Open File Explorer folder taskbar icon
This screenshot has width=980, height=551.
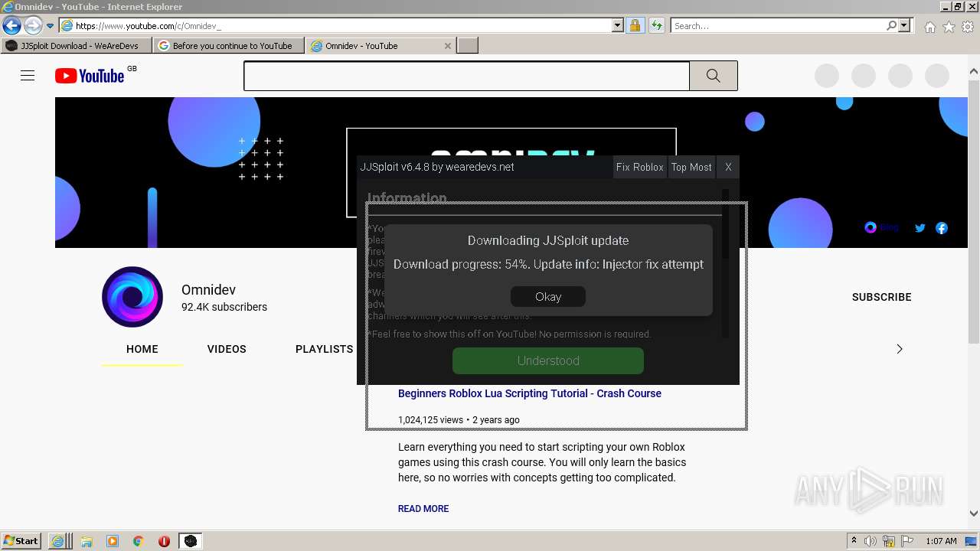pyautogui.click(x=87, y=541)
